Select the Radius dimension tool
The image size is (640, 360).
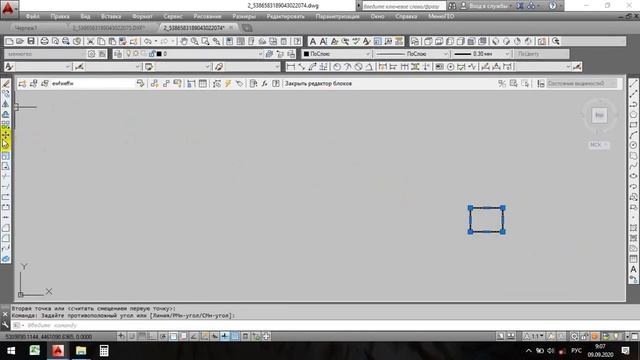[337, 67]
